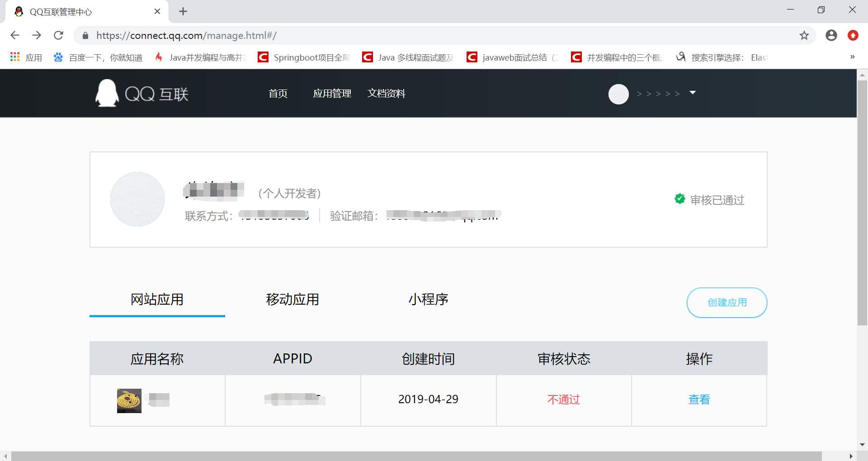Open 文档资料 in the navigation
The width and height of the screenshot is (868, 461).
tap(387, 94)
